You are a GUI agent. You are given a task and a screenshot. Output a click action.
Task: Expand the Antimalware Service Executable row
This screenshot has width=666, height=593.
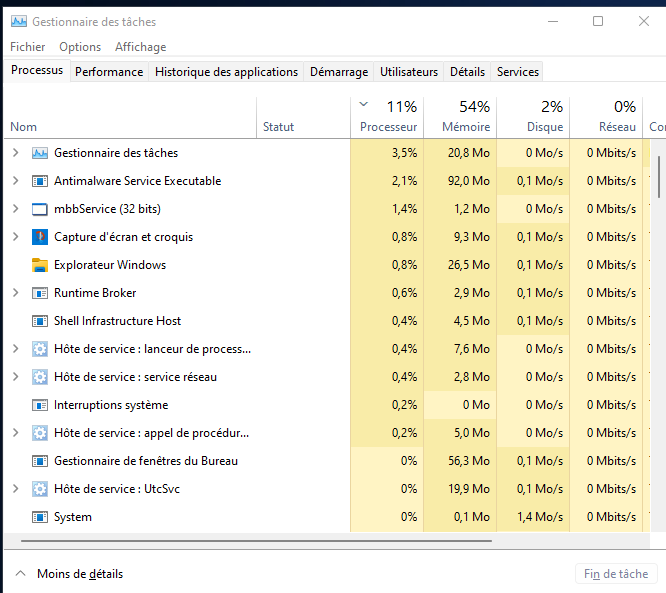(16, 181)
